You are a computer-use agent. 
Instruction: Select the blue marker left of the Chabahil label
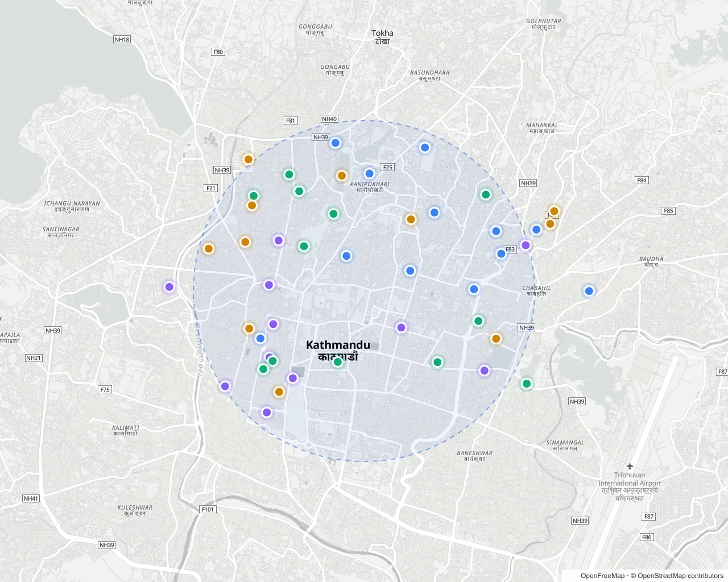(474, 289)
